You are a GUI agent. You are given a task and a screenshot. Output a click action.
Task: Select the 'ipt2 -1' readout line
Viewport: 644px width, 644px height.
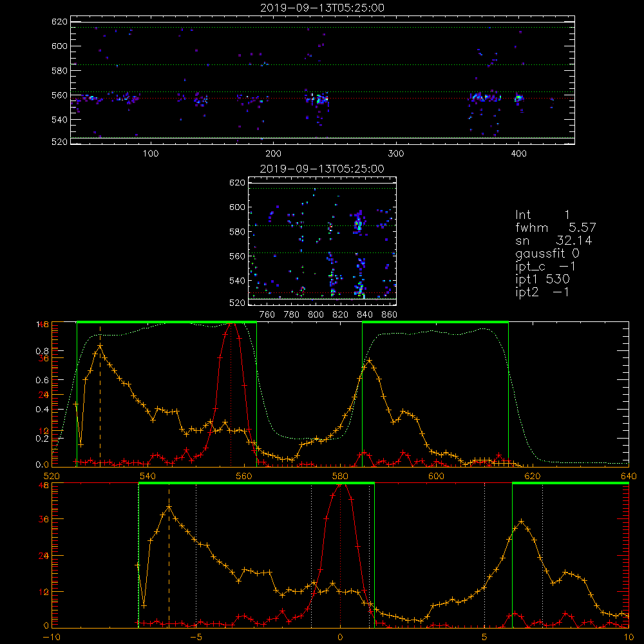[x=542, y=292]
